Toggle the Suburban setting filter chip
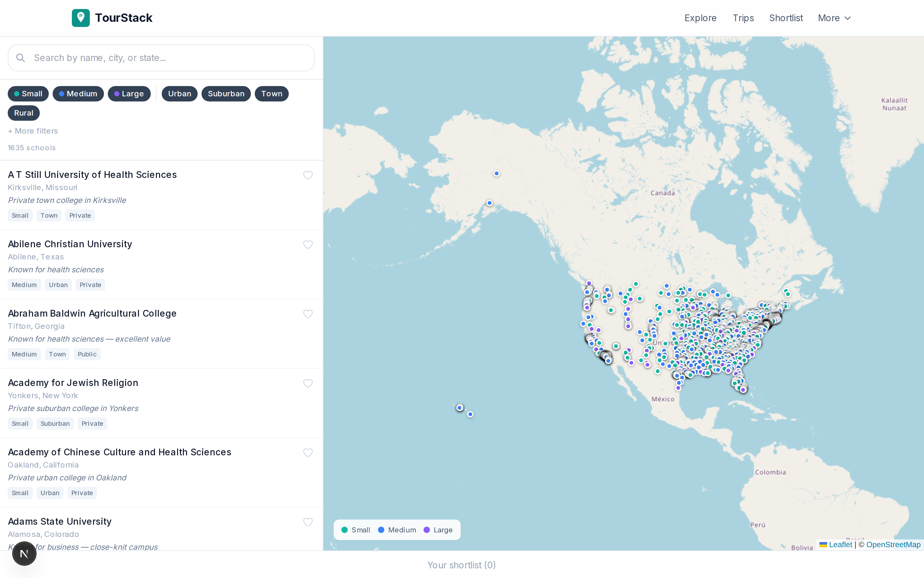Screen dimensions: 924x578 click(x=226, y=94)
